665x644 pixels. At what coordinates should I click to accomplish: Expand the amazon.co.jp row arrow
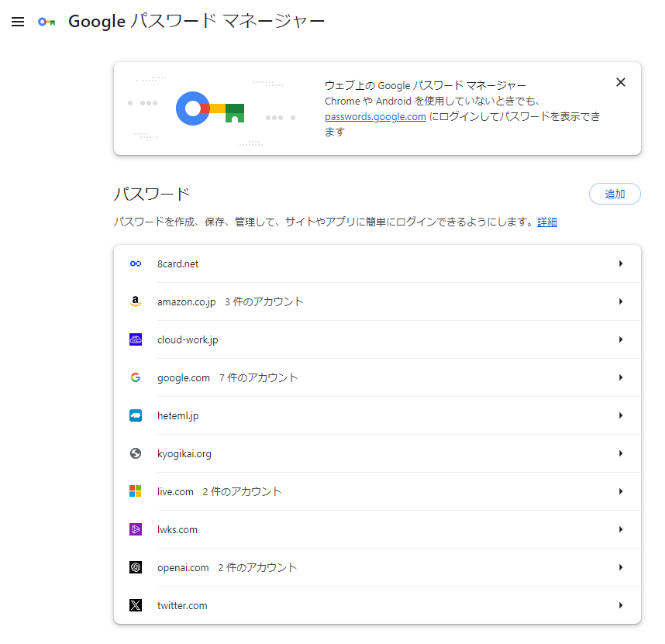(x=621, y=301)
